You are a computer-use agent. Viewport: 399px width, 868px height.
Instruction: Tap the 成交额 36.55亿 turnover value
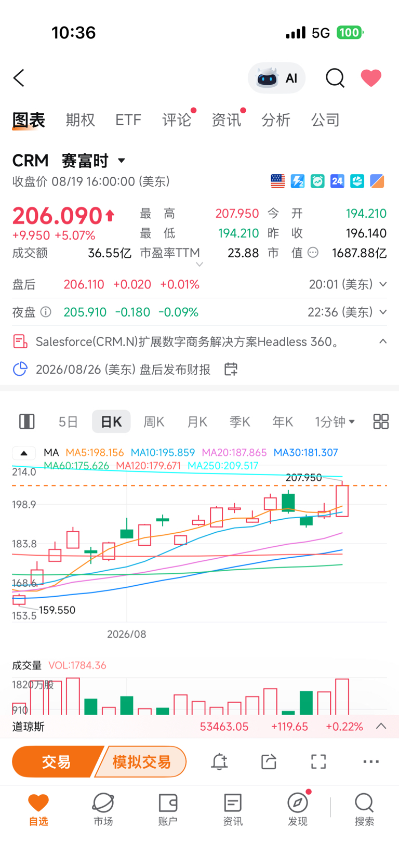tap(109, 253)
